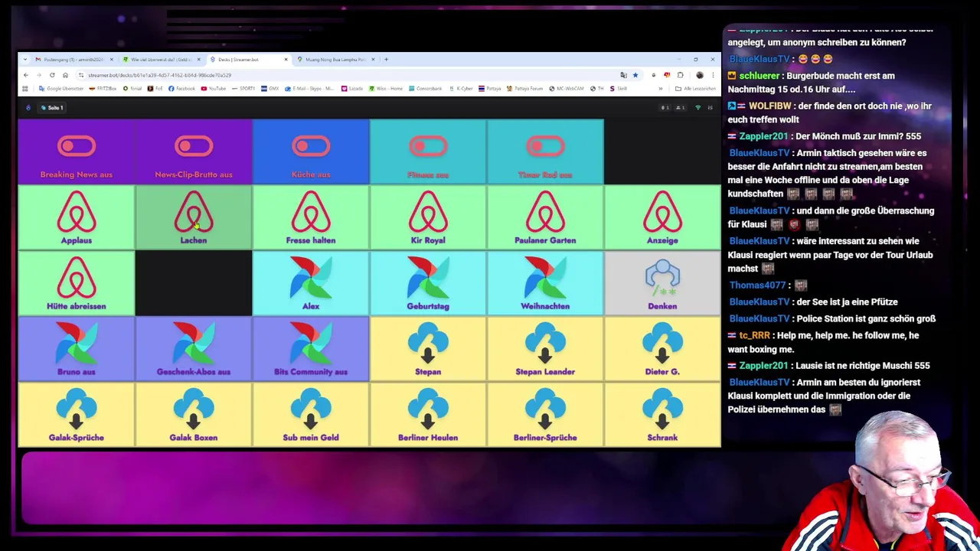Viewport: 980px width, 551px height.
Task: Click the Galak-Sprüche button
Action: 77,416
